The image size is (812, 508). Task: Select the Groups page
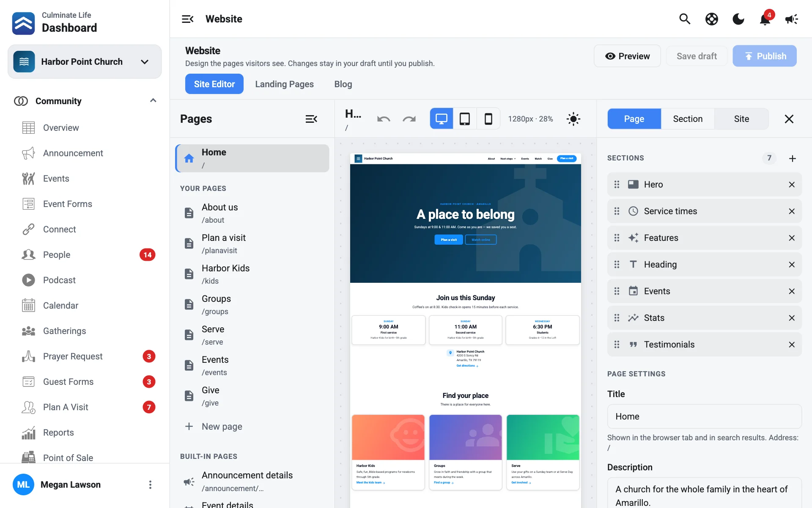tap(252, 304)
